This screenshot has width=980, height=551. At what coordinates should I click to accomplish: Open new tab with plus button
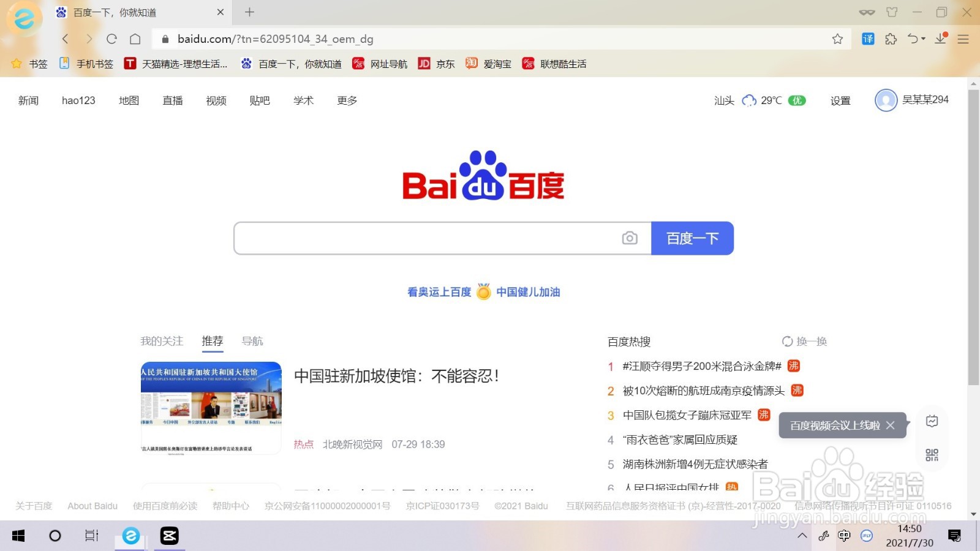pyautogui.click(x=249, y=12)
